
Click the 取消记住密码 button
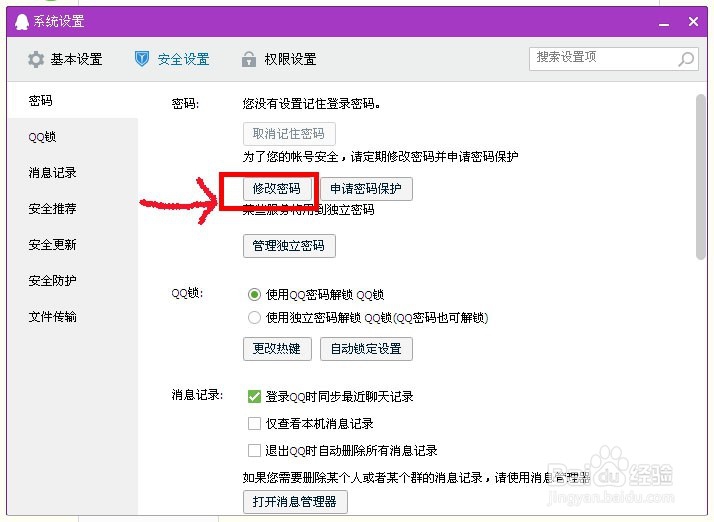(289, 133)
